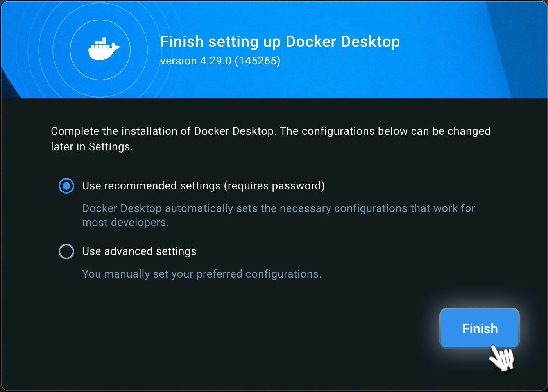Click the 'Use recommended settings (requires password)' label
The height and width of the screenshot is (392, 548).
tap(203, 186)
